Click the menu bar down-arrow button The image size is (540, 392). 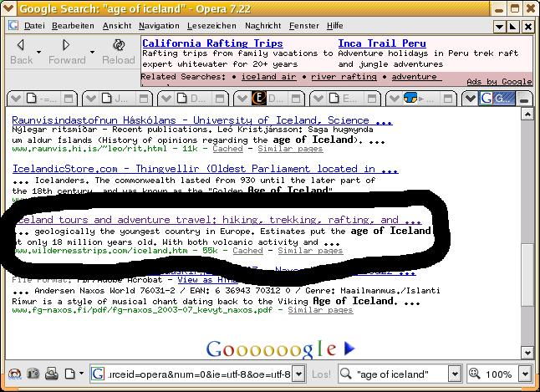499,27
